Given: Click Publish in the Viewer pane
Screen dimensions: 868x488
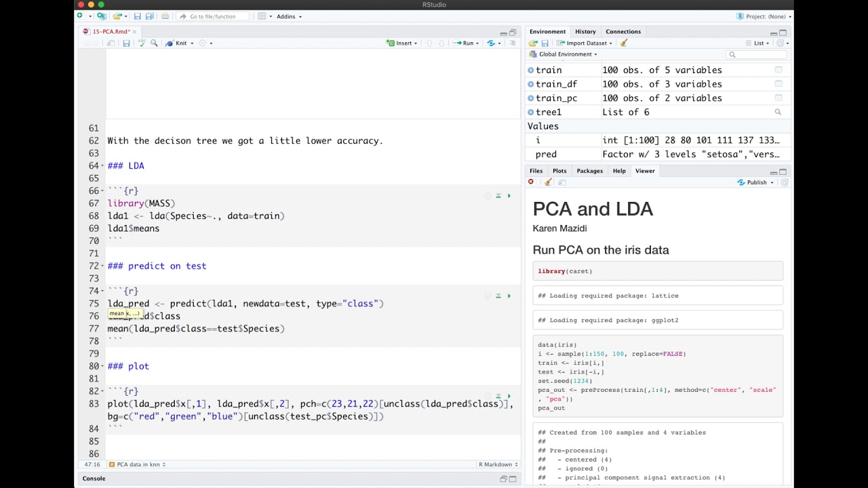Looking at the screenshot, I should 752,182.
